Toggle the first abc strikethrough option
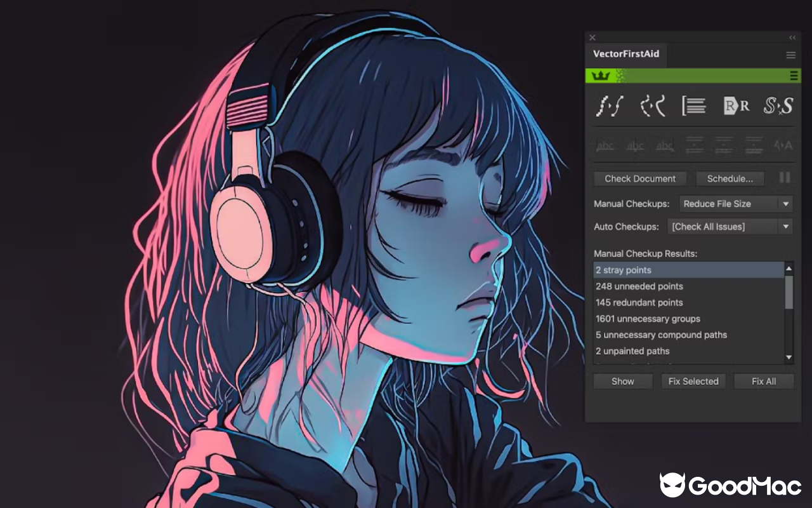 pyautogui.click(x=605, y=145)
